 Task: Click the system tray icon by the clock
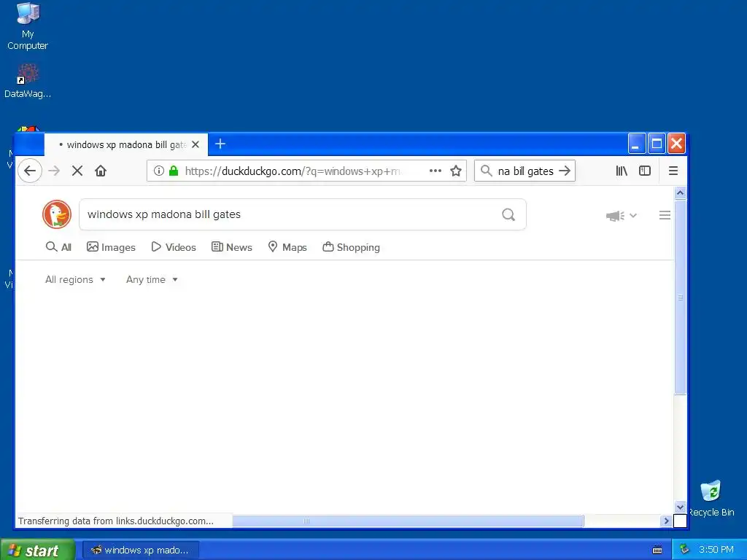pyautogui.click(x=684, y=549)
